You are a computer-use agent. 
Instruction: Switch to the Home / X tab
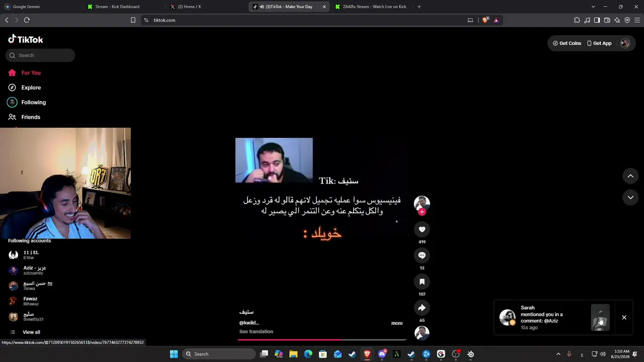point(206,7)
